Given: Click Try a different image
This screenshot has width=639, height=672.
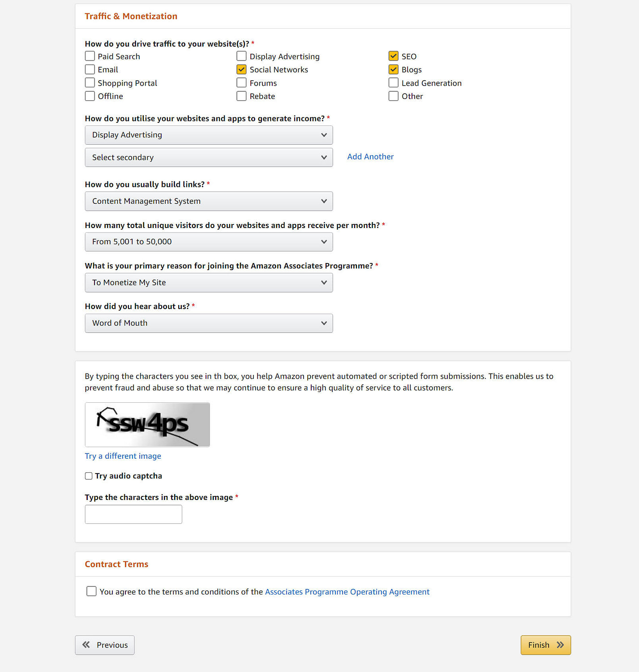Looking at the screenshot, I should tap(123, 456).
